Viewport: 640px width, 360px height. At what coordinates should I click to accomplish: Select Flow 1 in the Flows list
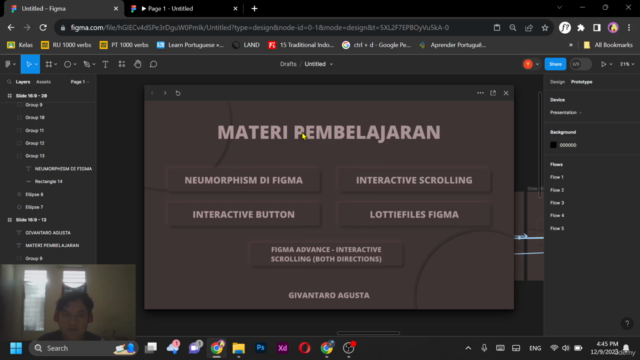[x=557, y=177]
